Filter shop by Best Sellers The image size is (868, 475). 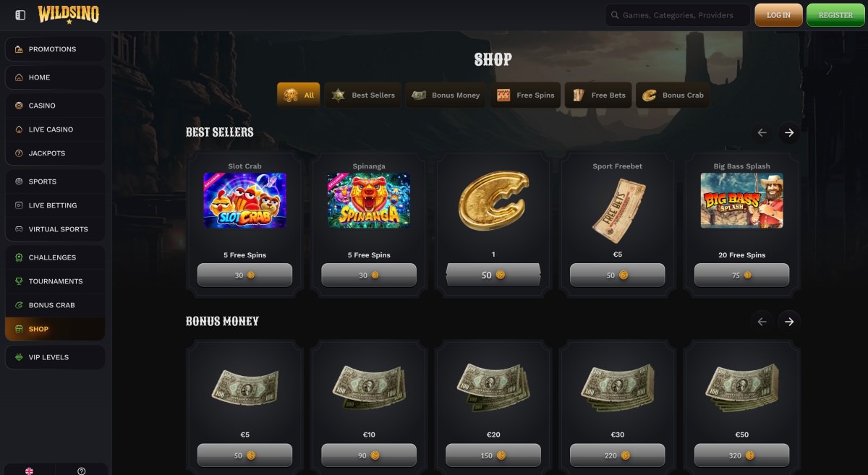tap(364, 95)
